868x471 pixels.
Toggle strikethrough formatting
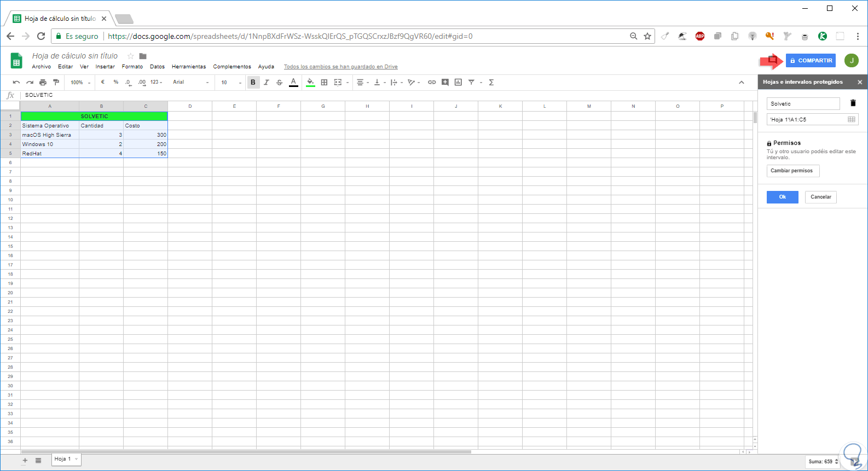(x=279, y=83)
